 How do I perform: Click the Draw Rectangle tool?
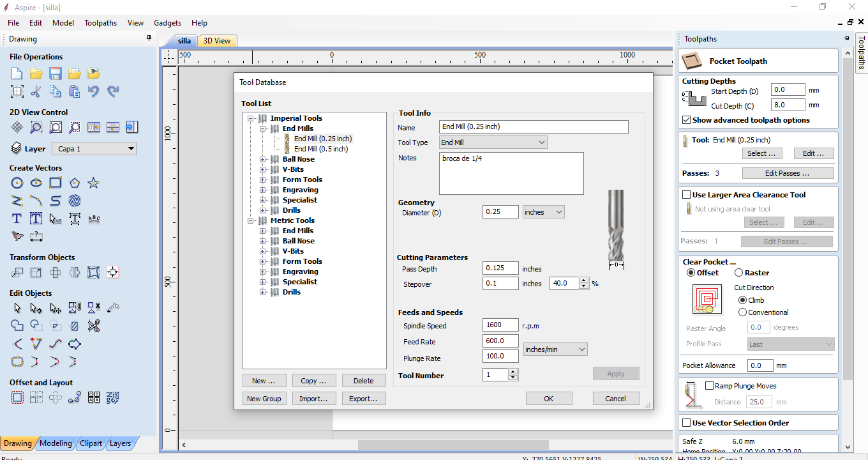(56, 183)
